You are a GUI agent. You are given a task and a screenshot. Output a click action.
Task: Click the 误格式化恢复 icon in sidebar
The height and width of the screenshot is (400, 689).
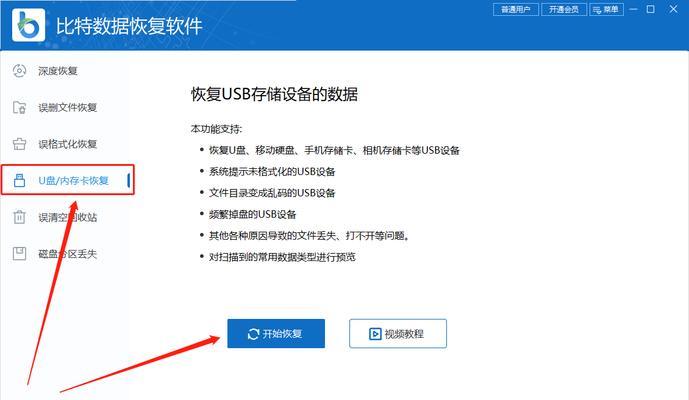19,144
